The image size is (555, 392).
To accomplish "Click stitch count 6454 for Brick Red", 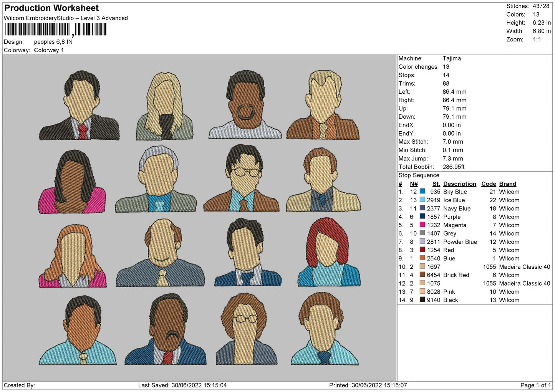I will click(434, 275).
